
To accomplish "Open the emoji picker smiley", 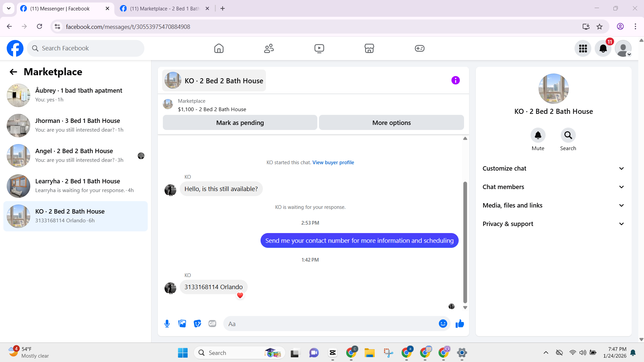I will coord(443,324).
